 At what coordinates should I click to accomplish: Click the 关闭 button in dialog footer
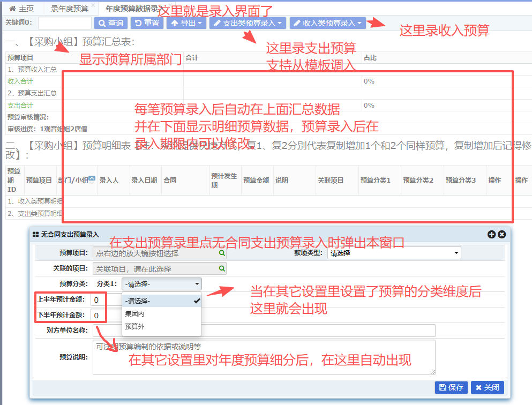[x=488, y=387]
